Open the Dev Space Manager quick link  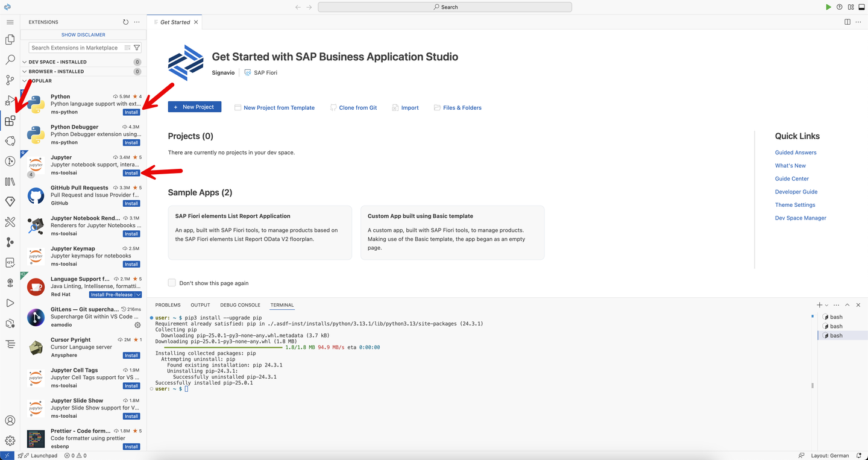(800, 218)
